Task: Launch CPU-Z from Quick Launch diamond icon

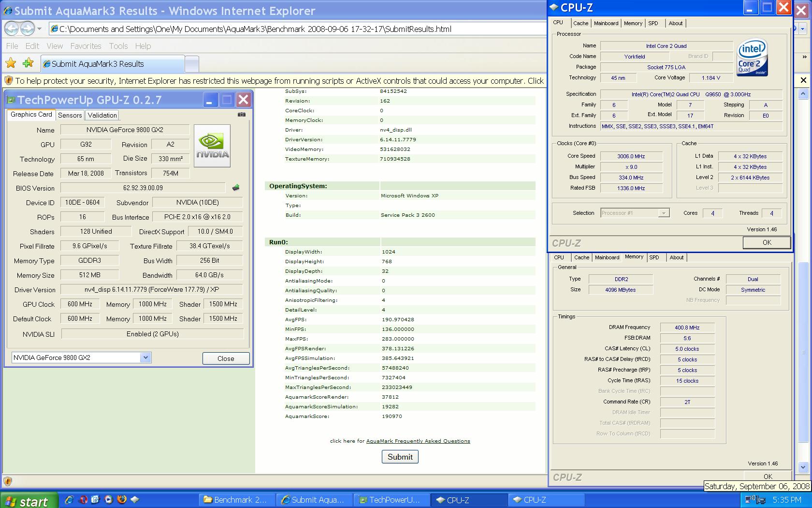Action: [x=135, y=499]
